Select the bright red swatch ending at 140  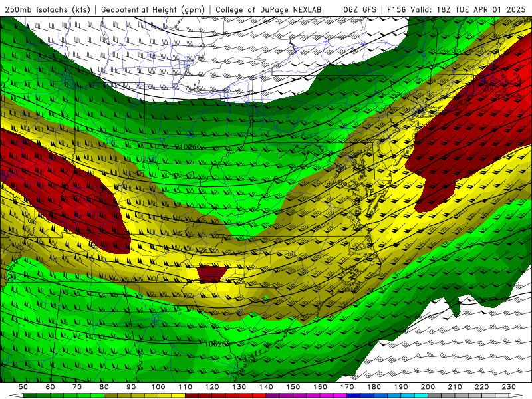[259, 395]
